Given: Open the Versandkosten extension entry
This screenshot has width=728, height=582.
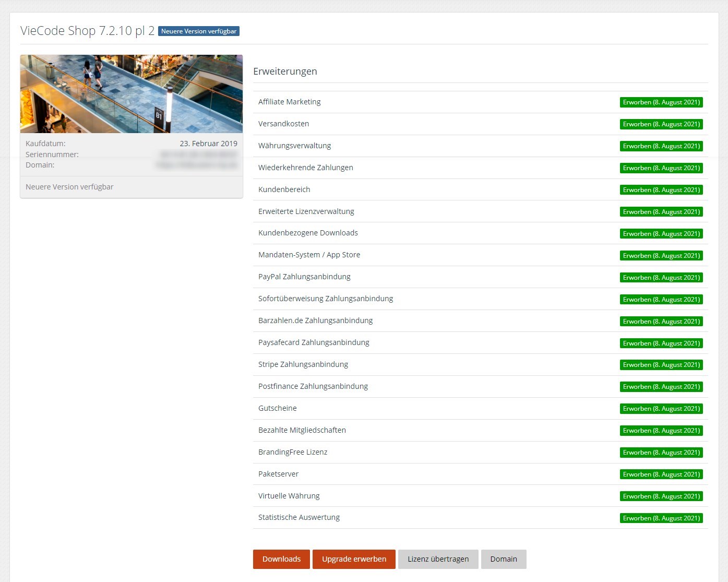Looking at the screenshot, I should [x=284, y=124].
